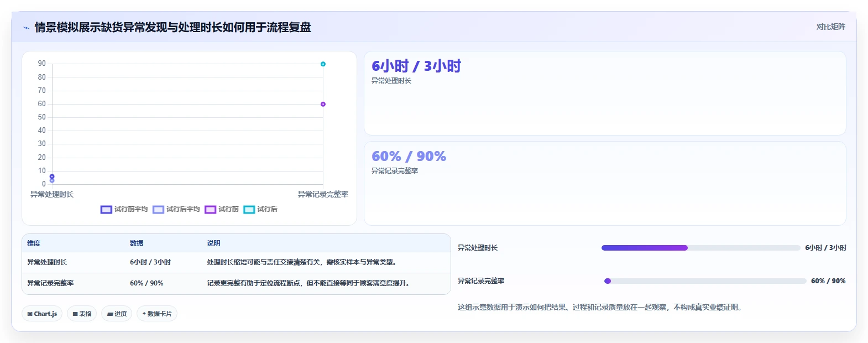
Task: Click the 60% / 90% progress value label
Action: click(828, 281)
